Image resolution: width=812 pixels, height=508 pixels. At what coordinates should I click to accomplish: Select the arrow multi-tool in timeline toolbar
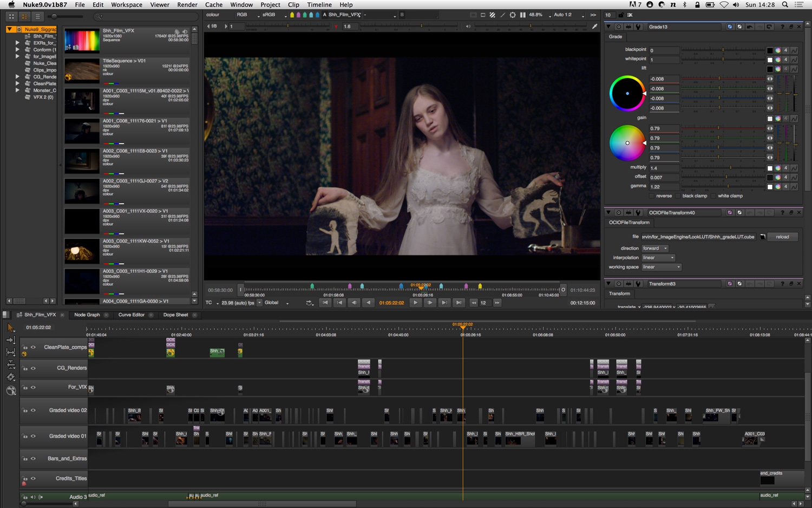click(10, 328)
